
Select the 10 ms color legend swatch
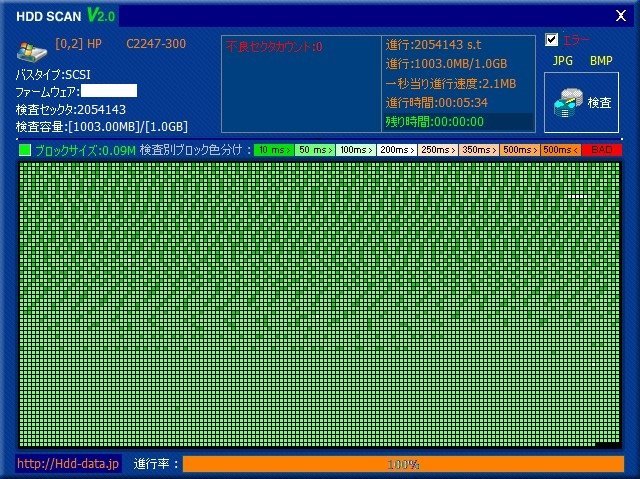[274, 150]
